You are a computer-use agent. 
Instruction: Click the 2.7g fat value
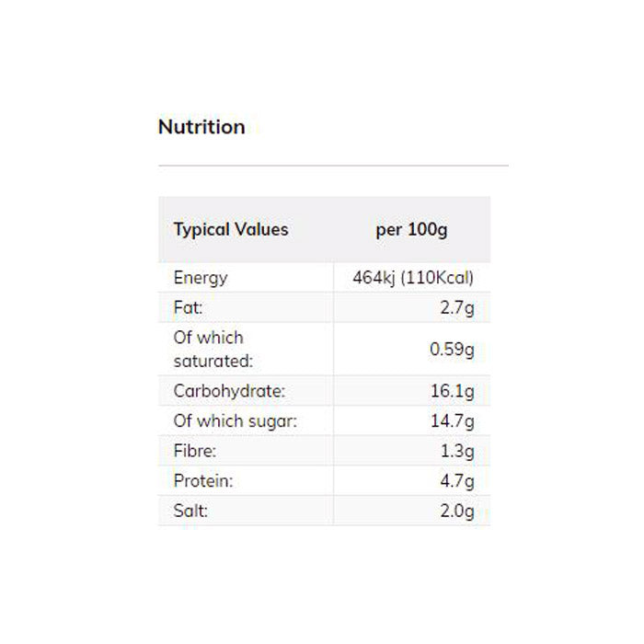(457, 308)
